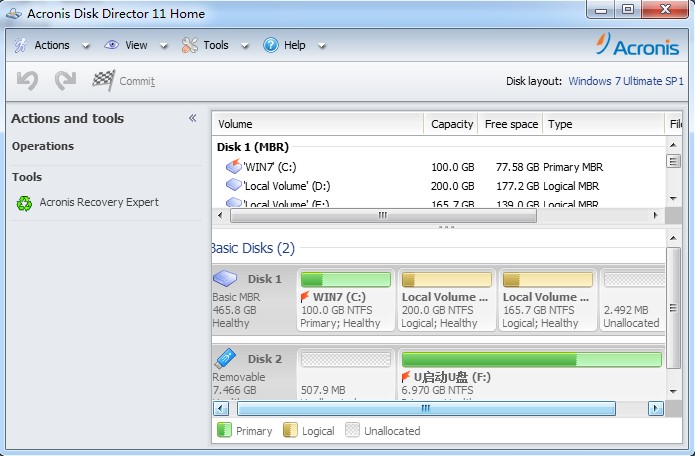Click the disk map left scroll arrow
Viewport: 695px width, 456px height.
click(x=221, y=408)
